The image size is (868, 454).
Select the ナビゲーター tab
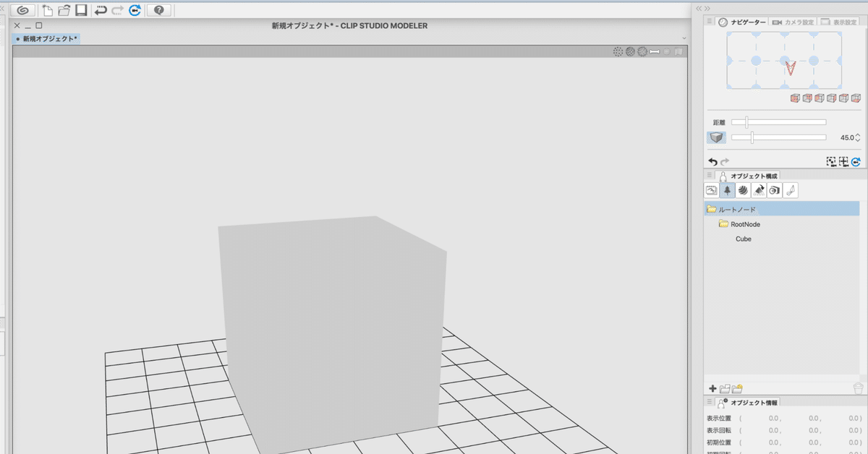741,22
